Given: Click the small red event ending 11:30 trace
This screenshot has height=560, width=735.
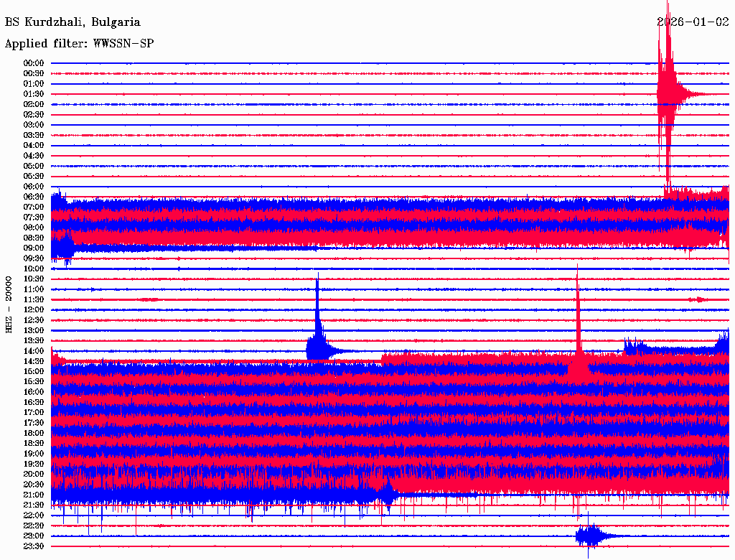Looking at the screenshot, I should (698, 299).
